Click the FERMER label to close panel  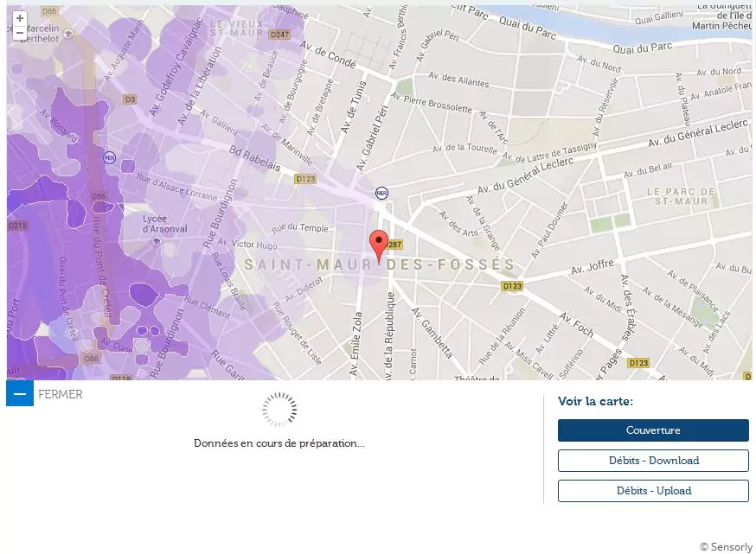61,394
